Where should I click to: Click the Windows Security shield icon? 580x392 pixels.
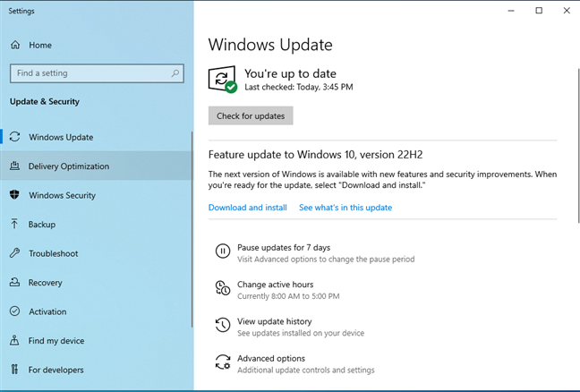point(14,194)
